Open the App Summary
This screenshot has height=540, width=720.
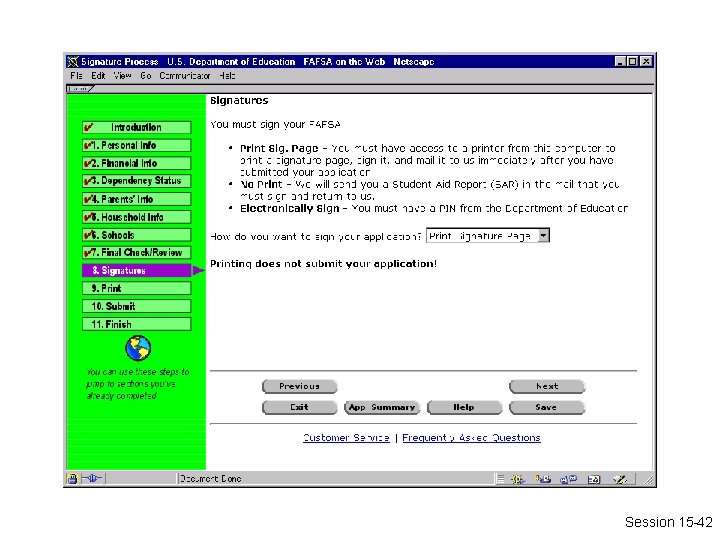pyautogui.click(x=382, y=407)
